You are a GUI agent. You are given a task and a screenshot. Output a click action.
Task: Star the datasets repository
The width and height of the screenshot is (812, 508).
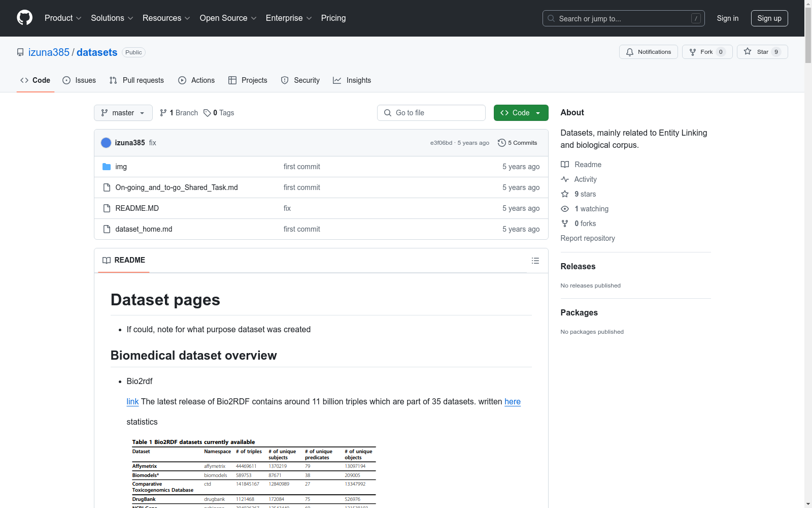(762, 52)
